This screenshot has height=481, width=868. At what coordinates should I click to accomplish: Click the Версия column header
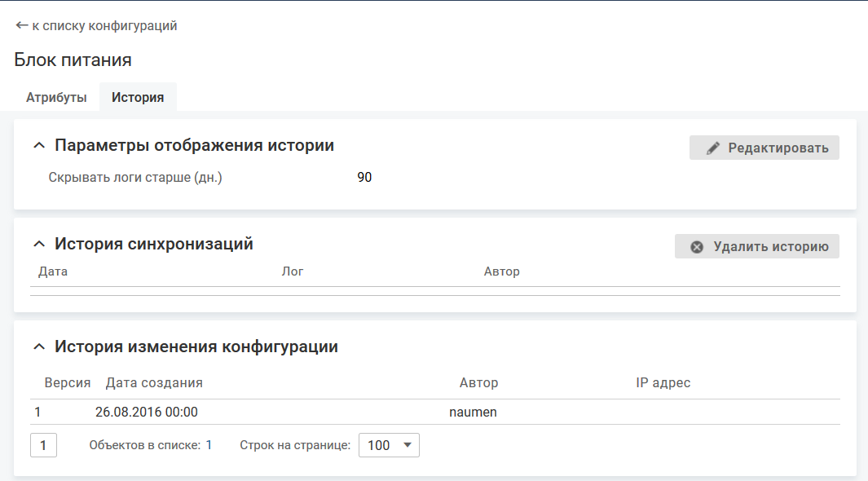68,382
